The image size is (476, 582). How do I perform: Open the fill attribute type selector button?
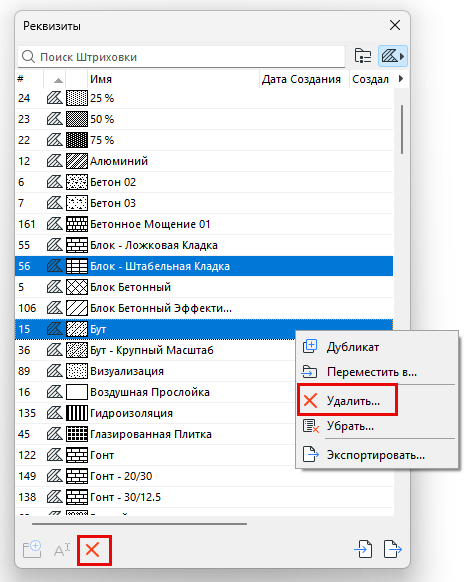pos(393,56)
